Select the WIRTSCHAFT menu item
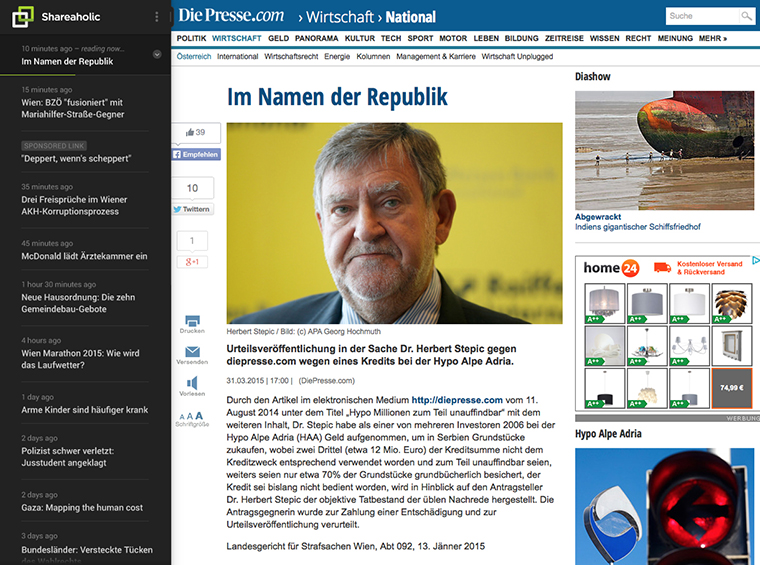This screenshot has width=760, height=565. point(237,38)
